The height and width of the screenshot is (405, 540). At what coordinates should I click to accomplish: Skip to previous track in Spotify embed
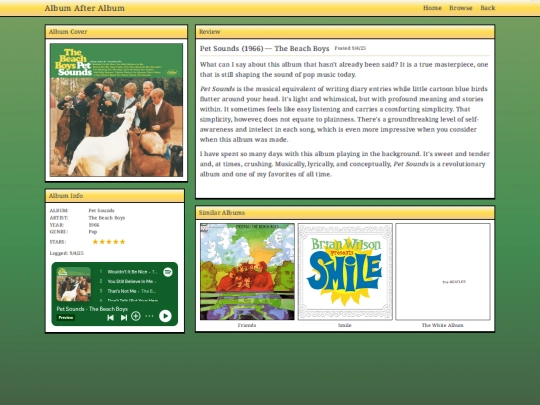pos(111,317)
